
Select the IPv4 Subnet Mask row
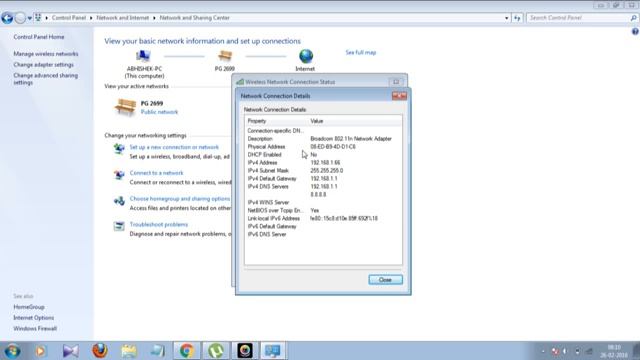pos(323,171)
